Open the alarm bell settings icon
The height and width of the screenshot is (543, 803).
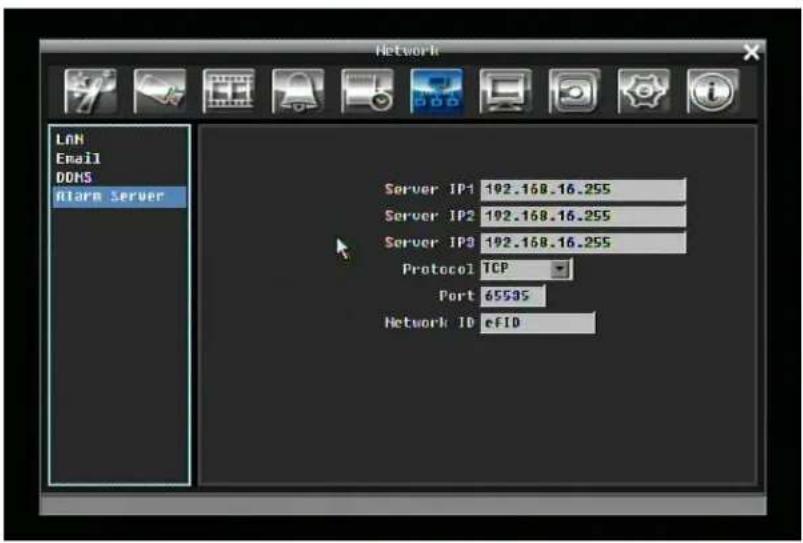tap(298, 91)
